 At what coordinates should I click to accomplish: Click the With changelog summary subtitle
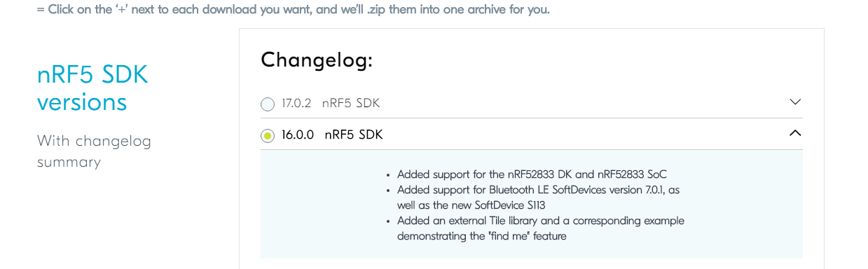(x=94, y=151)
